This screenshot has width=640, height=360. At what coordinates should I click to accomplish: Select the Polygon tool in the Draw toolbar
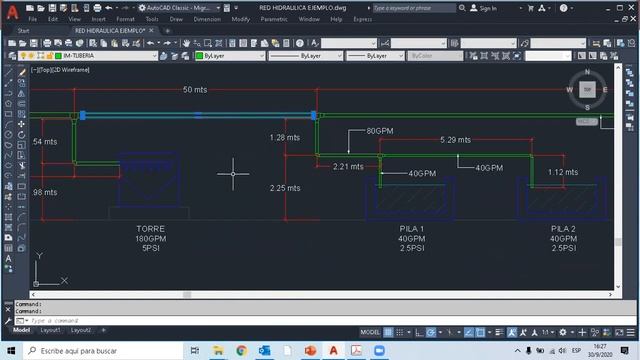[9, 104]
